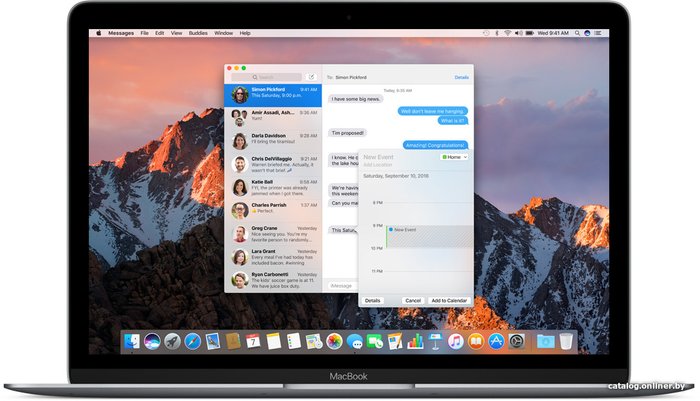Select Amir Assadi group conversation

273,118
